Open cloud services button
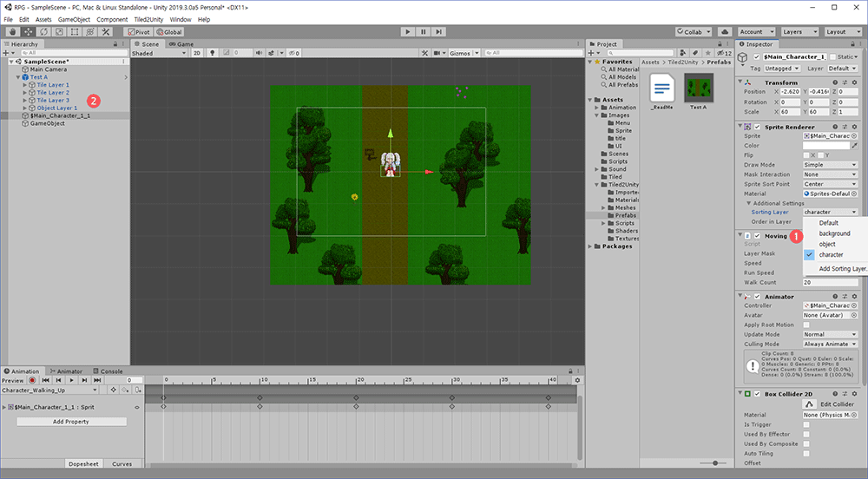The height and width of the screenshot is (479, 868). coord(725,32)
